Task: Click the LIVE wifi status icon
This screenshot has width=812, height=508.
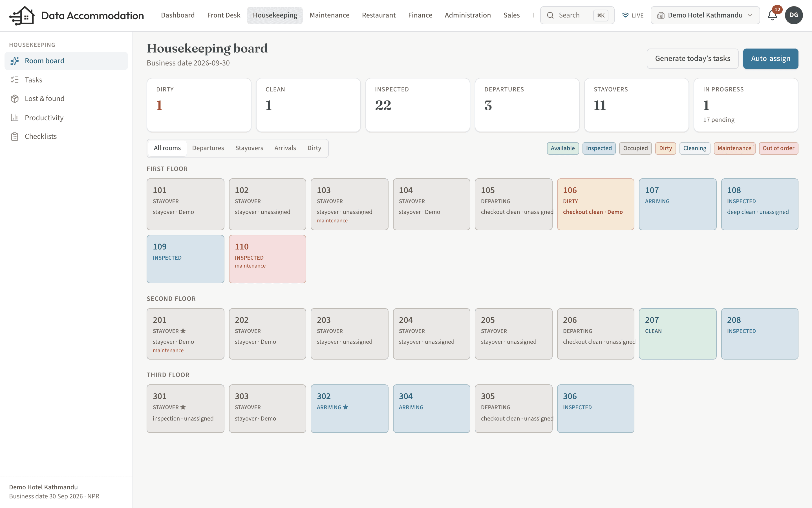Action: [625, 15]
